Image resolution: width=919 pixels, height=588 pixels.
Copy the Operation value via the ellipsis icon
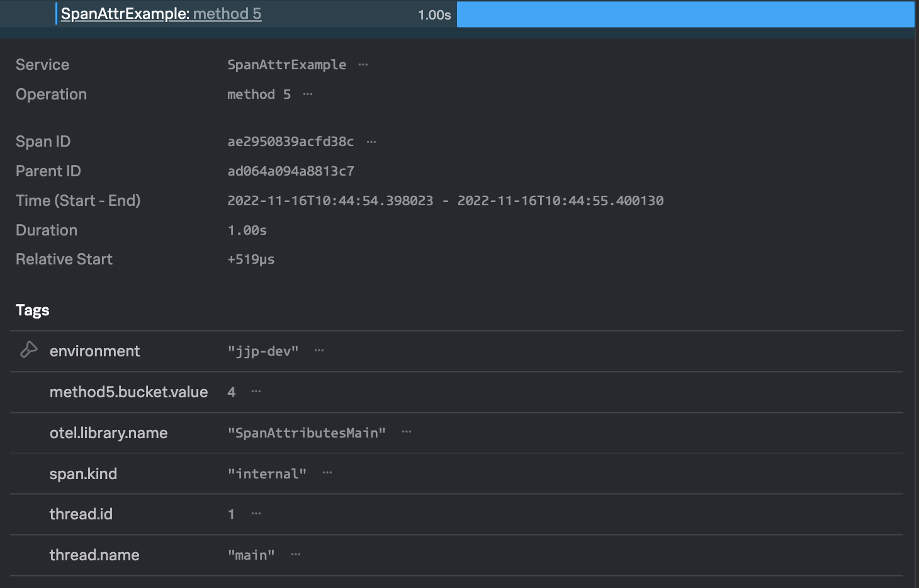coord(308,94)
